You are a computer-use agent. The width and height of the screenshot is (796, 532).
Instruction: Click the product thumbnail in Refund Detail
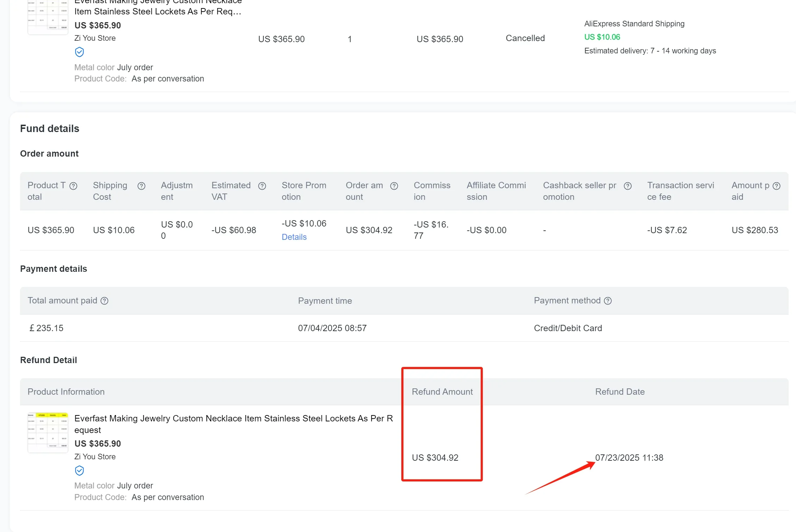click(48, 433)
